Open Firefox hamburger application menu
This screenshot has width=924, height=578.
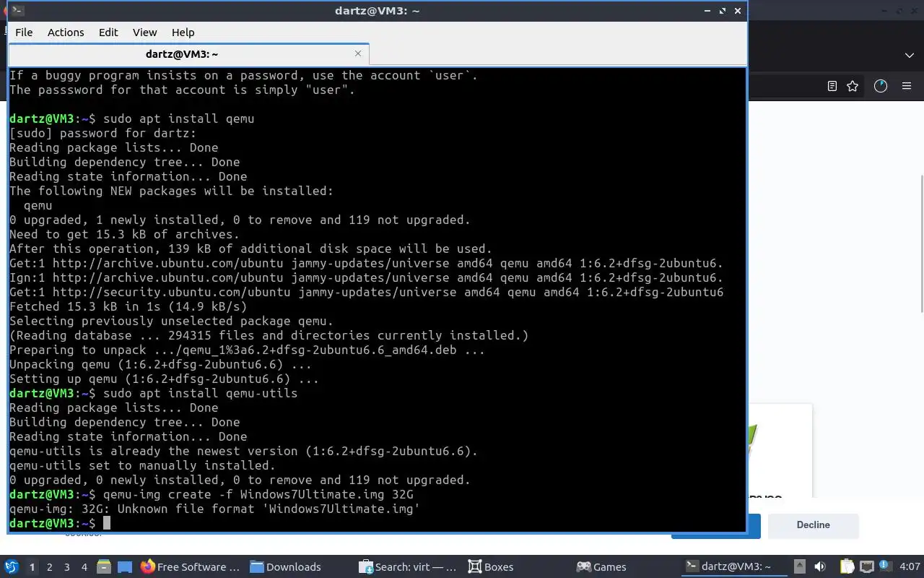pos(907,86)
